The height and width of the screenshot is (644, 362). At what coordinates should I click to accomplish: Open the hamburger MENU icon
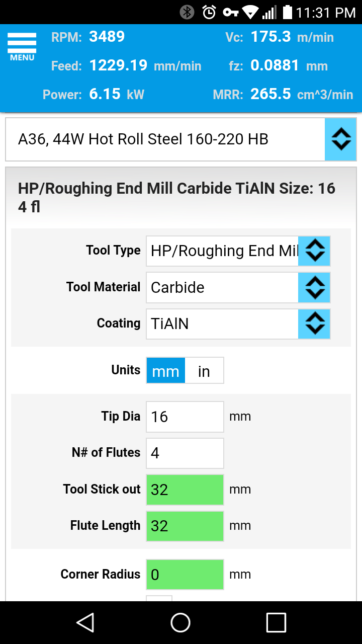point(22,46)
